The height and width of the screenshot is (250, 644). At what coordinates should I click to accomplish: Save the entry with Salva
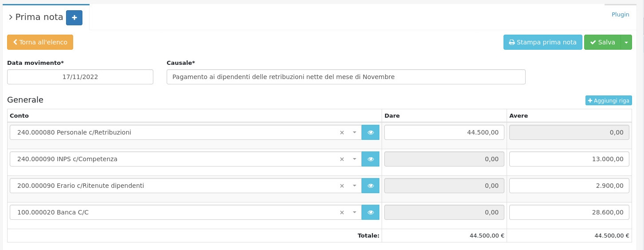[x=602, y=42]
